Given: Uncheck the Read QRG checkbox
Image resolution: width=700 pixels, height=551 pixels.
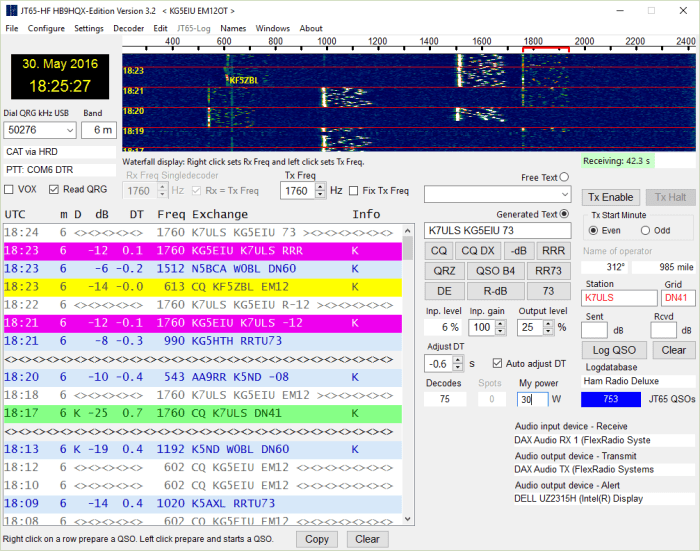Looking at the screenshot, I should pos(54,189).
